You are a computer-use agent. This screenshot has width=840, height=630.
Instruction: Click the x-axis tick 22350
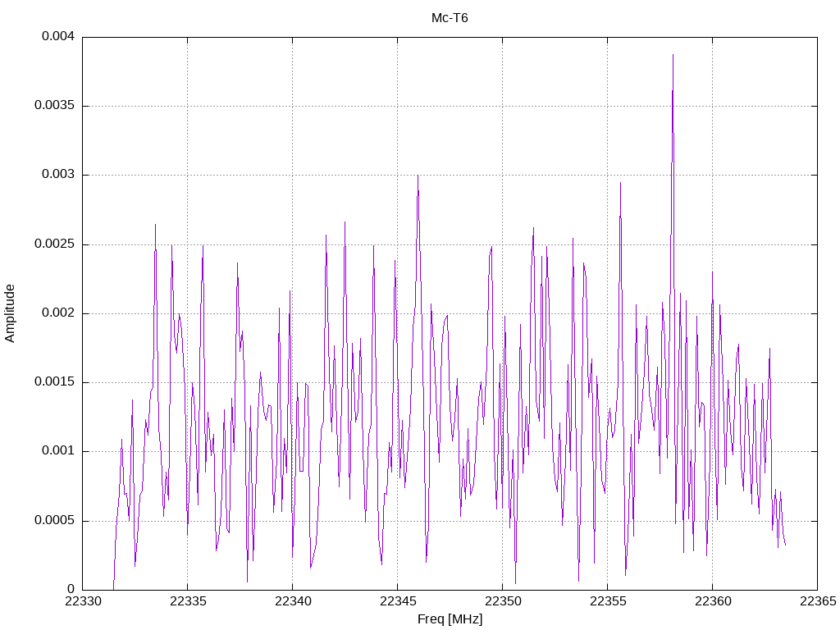[x=503, y=601]
